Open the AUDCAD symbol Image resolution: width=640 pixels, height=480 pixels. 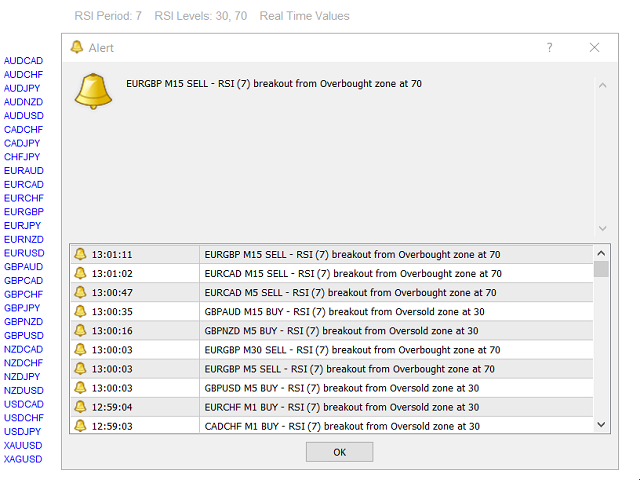23,61
